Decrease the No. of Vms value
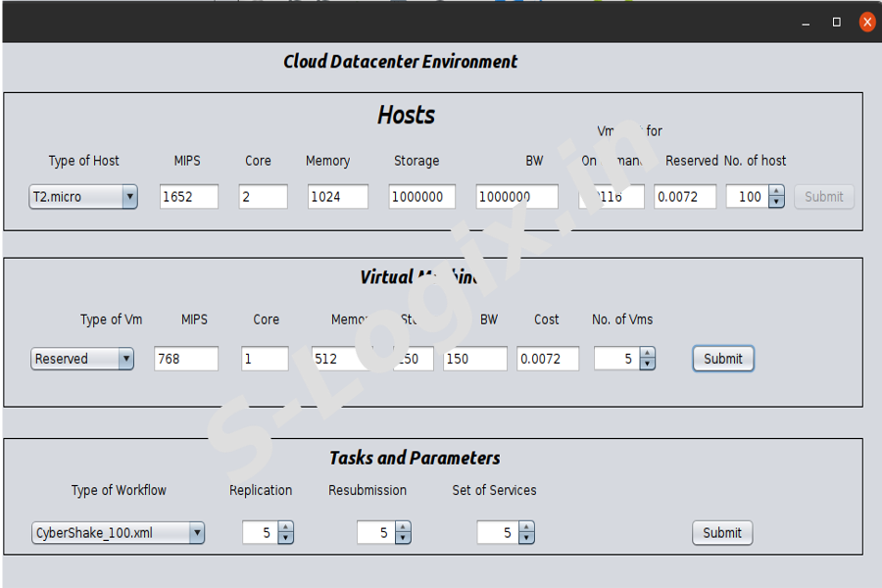The width and height of the screenshot is (882, 588). click(647, 365)
